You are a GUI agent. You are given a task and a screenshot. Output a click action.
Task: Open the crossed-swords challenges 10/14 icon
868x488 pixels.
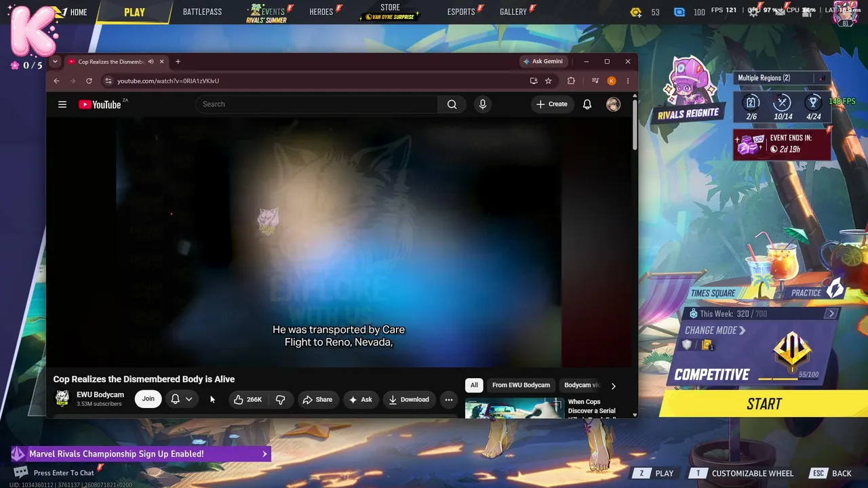pyautogui.click(x=783, y=103)
